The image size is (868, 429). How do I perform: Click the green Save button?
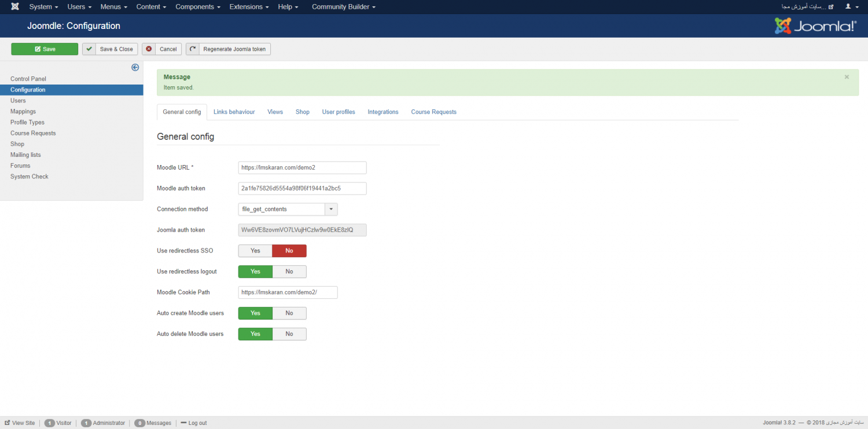pyautogui.click(x=45, y=49)
